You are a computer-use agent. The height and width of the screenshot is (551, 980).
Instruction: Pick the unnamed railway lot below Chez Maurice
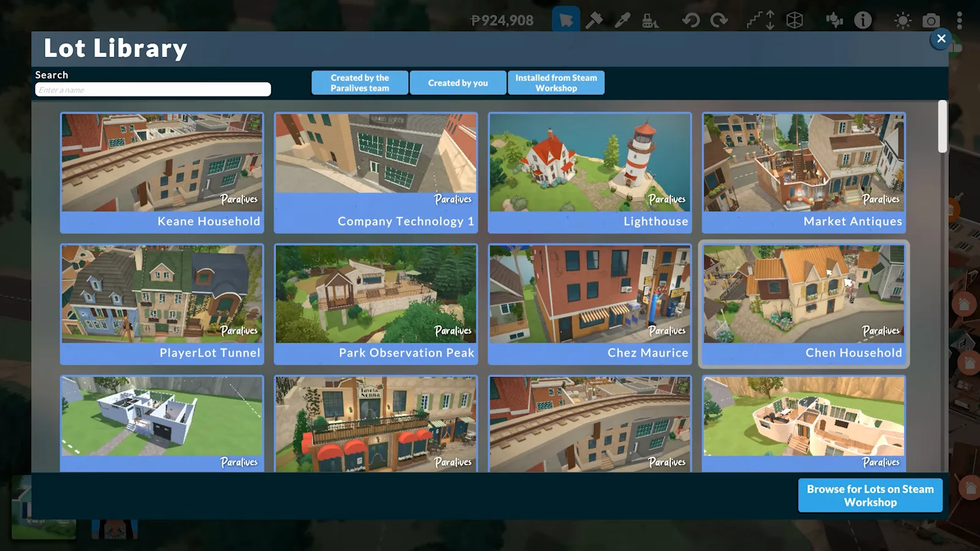point(590,424)
